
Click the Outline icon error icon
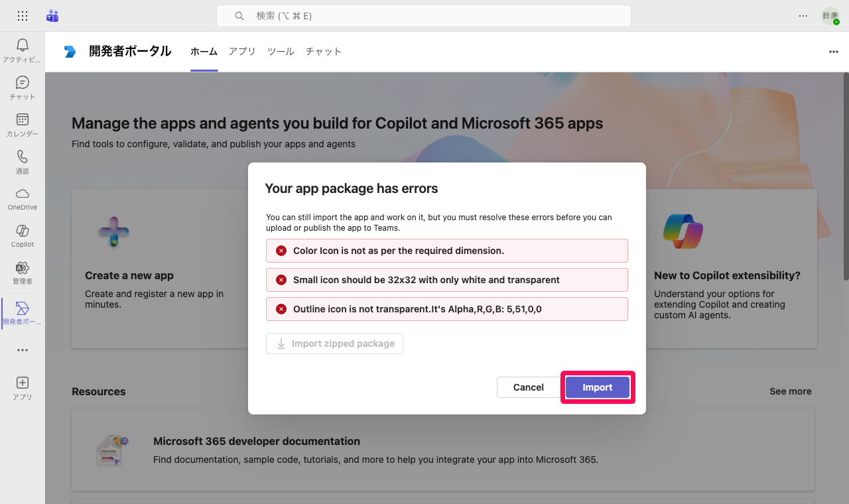281,309
